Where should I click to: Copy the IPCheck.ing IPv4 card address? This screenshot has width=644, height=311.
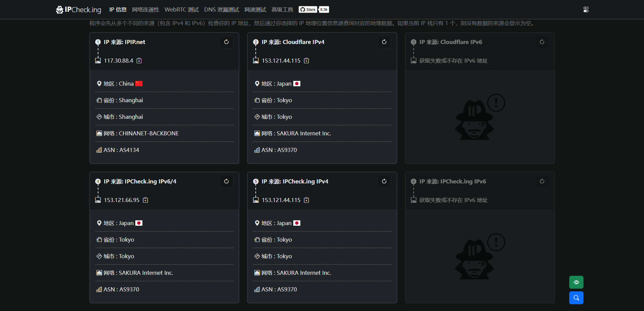point(306,200)
